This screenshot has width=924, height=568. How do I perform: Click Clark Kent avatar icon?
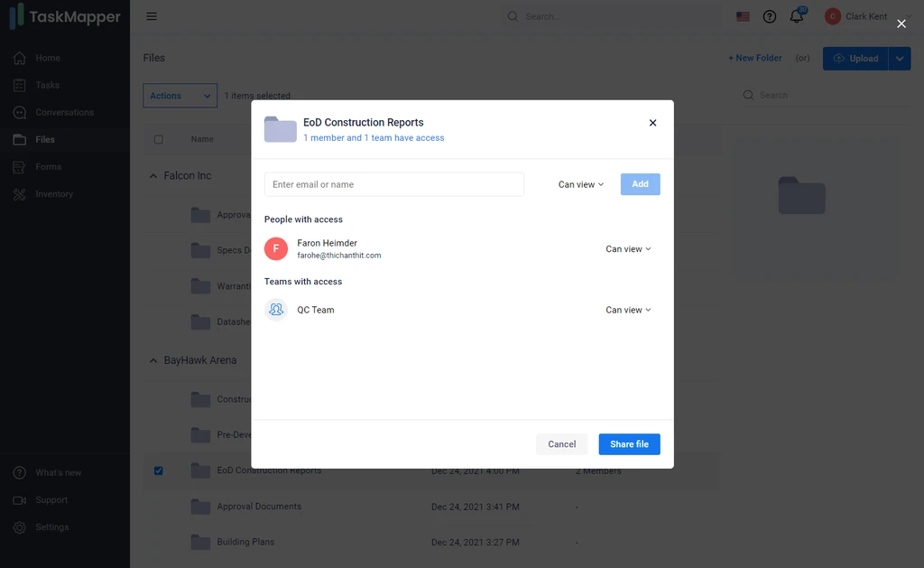[x=833, y=16]
